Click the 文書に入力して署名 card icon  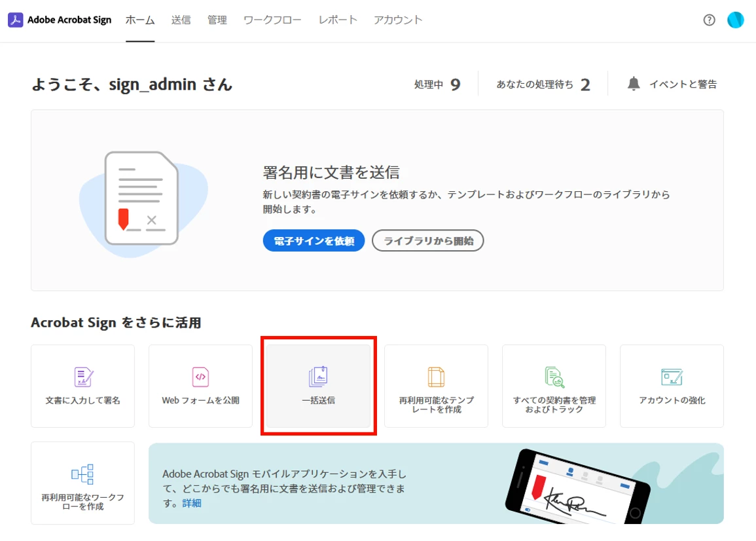pyautogui.click(x=83, y=377)
